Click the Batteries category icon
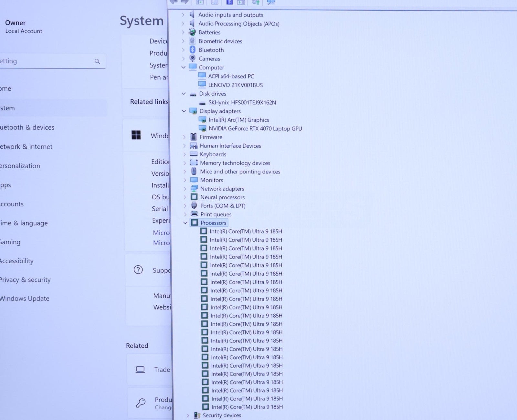The image size is (517, 420). point(192,32)
